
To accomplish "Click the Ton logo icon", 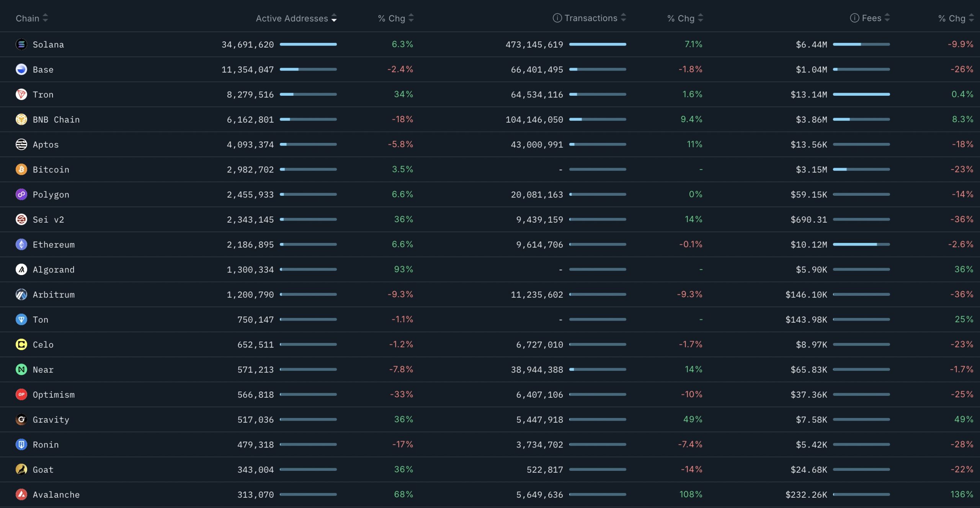I will coord(21,320).
